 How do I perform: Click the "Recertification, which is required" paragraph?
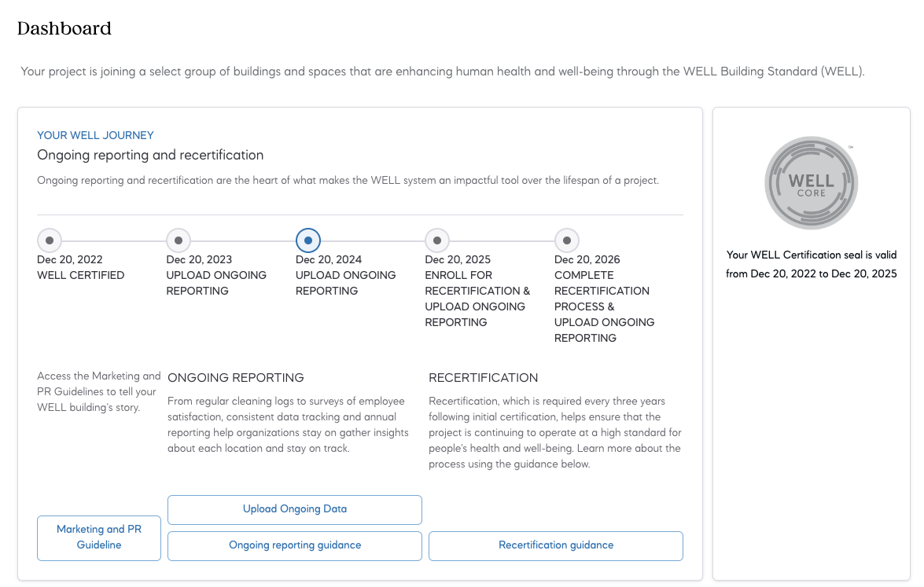click(x=554, y=432)
